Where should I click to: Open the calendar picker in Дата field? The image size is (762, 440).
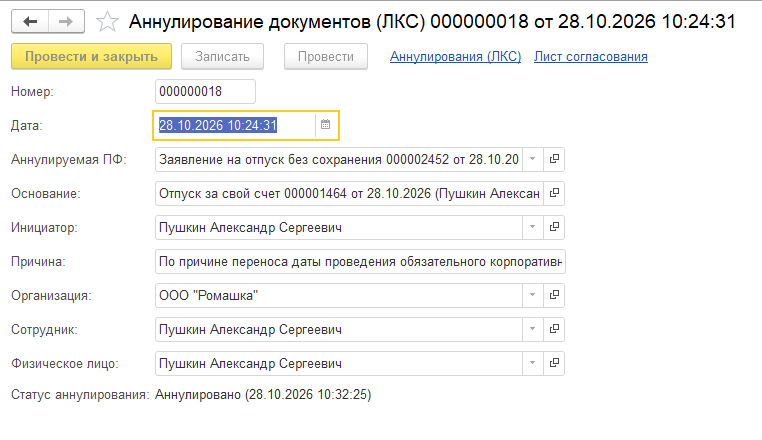click(x=326, y=125)
